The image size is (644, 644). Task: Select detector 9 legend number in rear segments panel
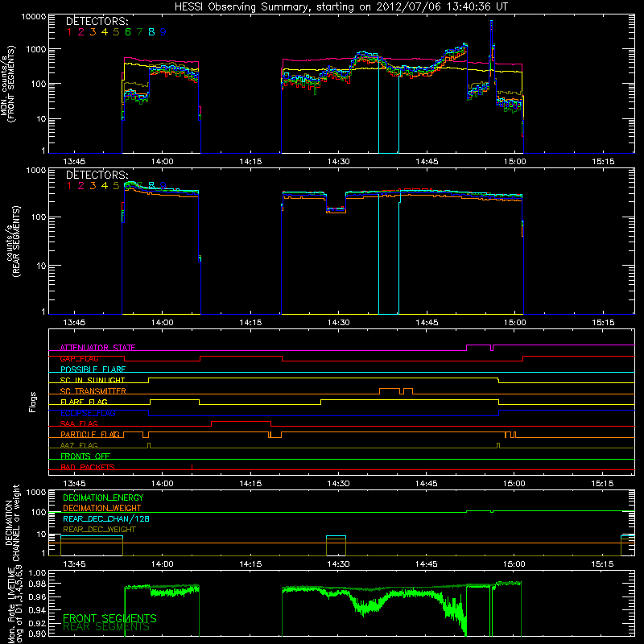[163, 186]
